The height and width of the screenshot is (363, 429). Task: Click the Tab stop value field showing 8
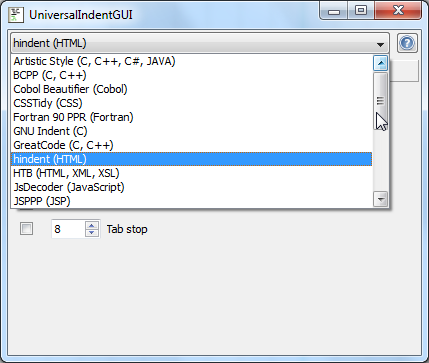click(68, 229)
